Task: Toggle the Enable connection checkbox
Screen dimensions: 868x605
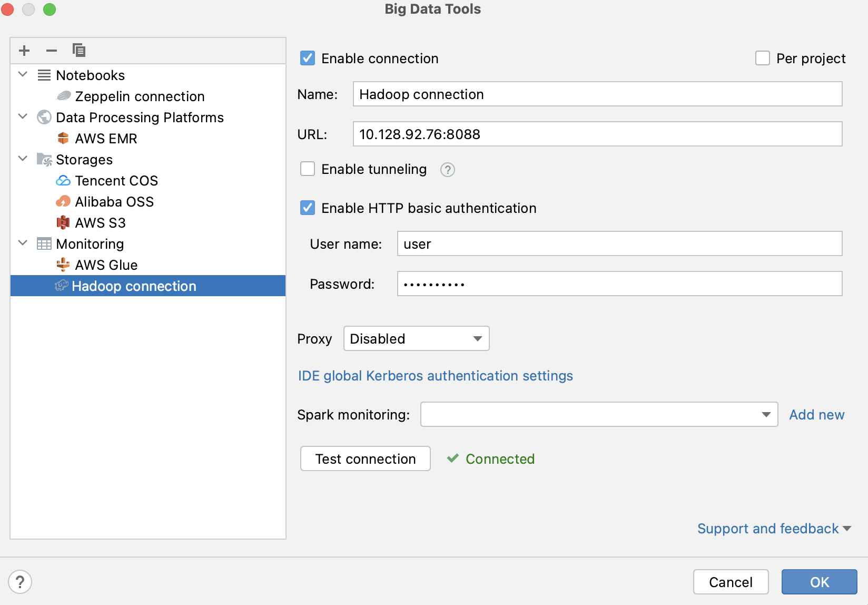Action: click(x=308, y=58)
